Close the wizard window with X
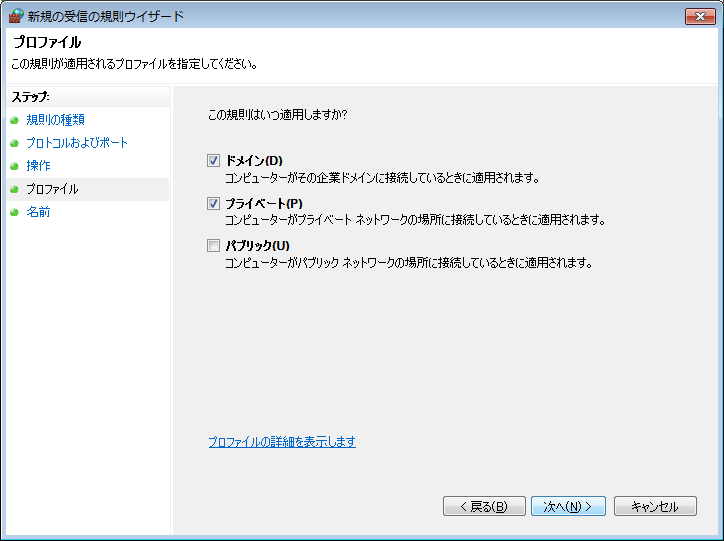724x541 pixels. click(700, 17)
